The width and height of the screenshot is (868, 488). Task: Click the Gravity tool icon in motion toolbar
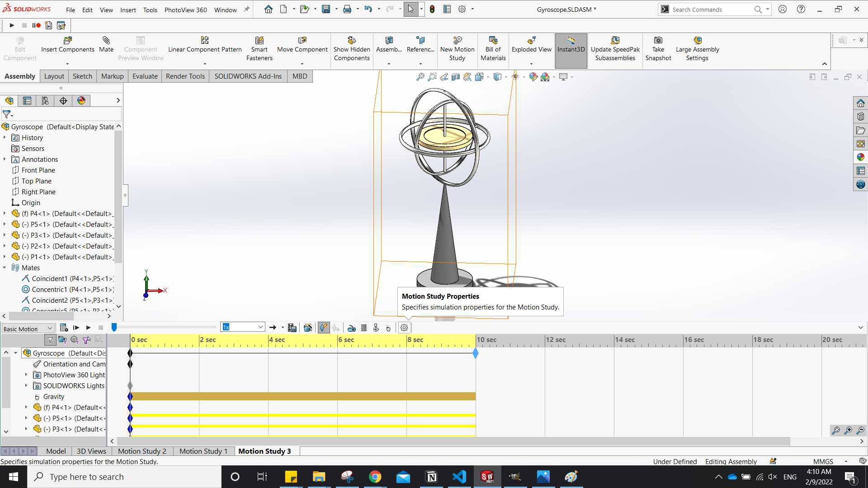point(388,328)
